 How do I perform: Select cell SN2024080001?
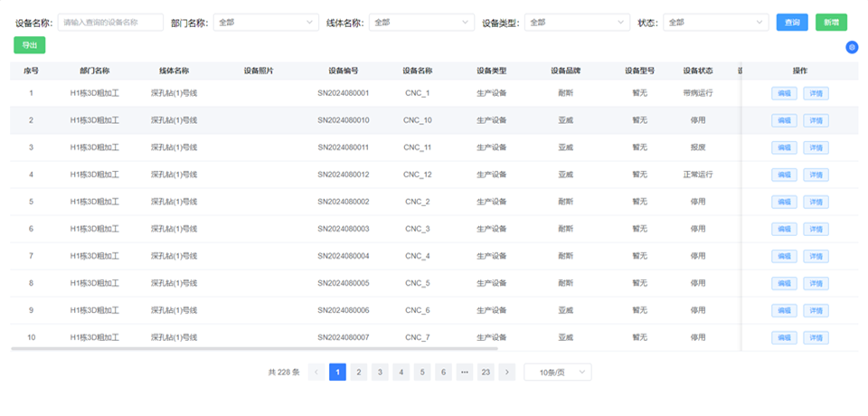coord(344,93)
